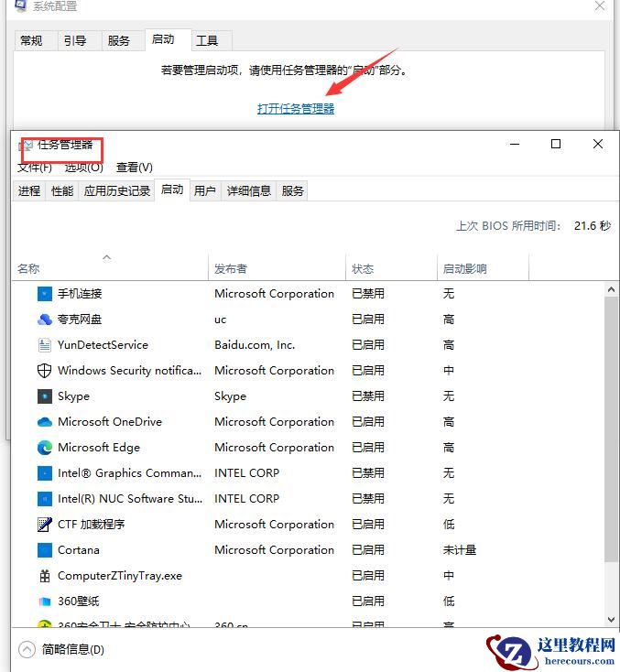
Task: Select the 360壁纸 entry name
Action: point(79,602)
